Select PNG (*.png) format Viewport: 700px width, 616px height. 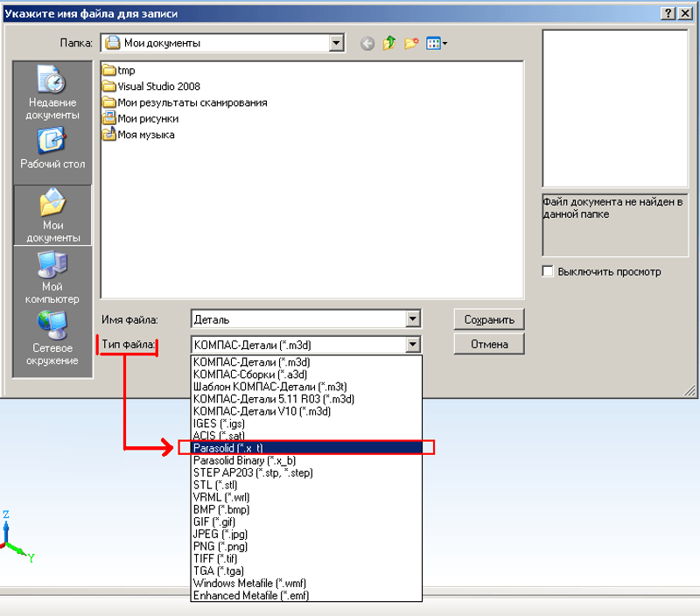pos(306,546)
